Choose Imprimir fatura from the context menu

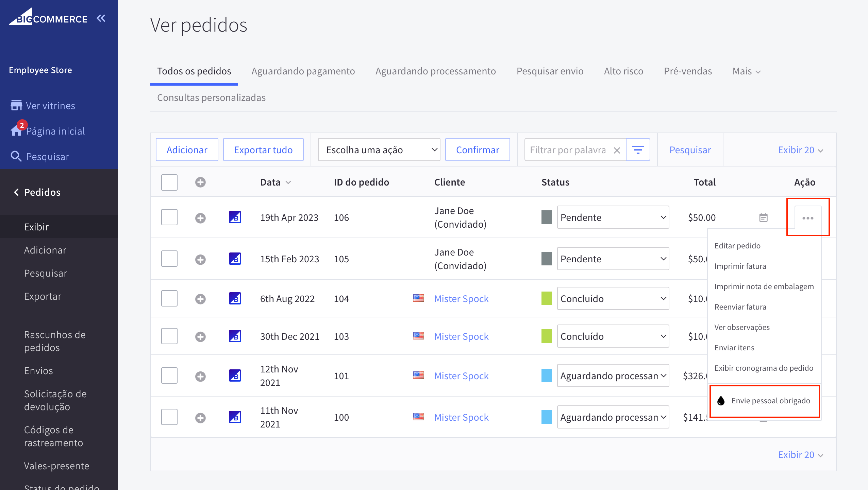[x=740, y=266]
